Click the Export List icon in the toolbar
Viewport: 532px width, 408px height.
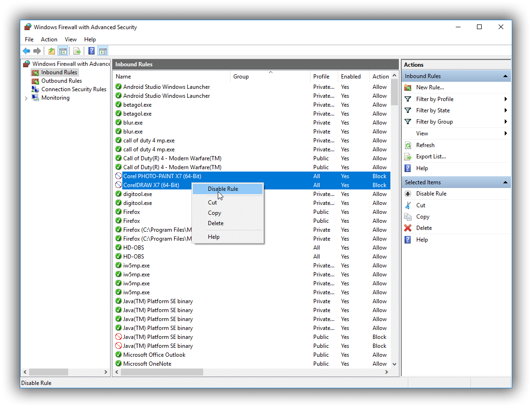(77, 51)
